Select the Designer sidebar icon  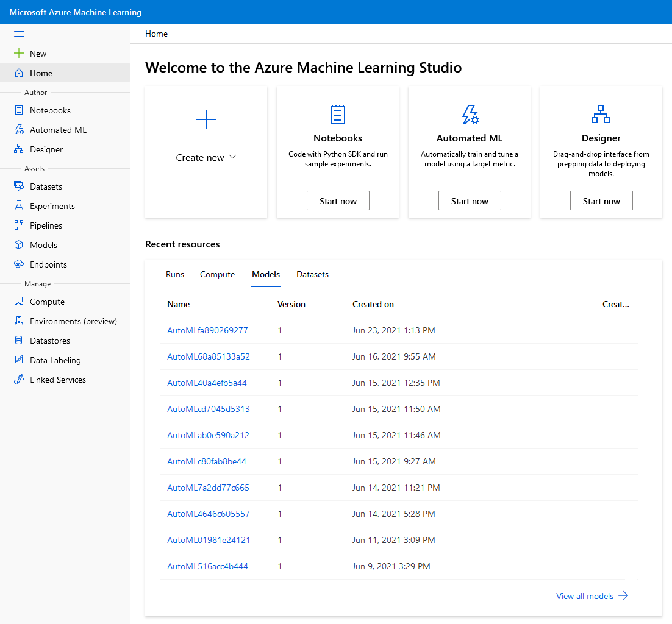coord(19,149)
